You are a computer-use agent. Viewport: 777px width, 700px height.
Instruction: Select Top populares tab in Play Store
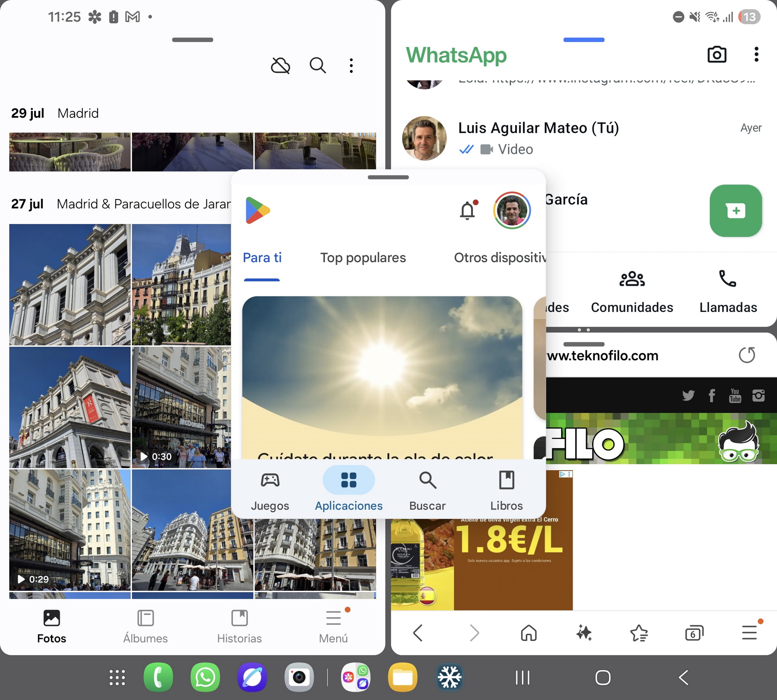[x=363, y=258]
